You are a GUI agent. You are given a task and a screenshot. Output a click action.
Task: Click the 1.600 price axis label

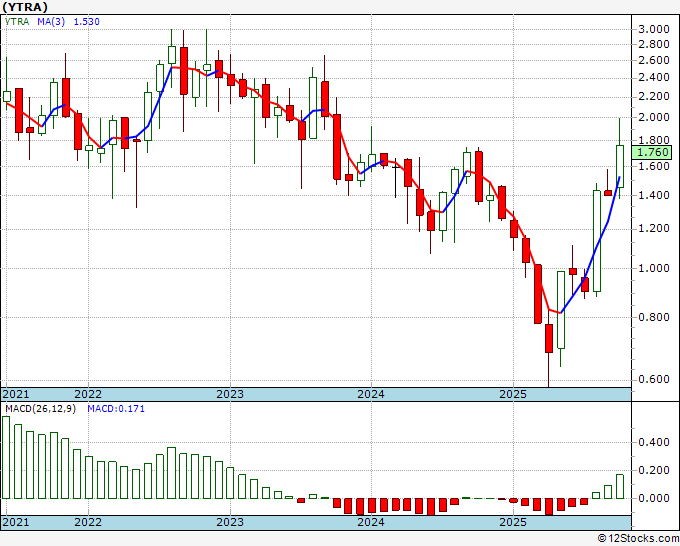[654, 166]
